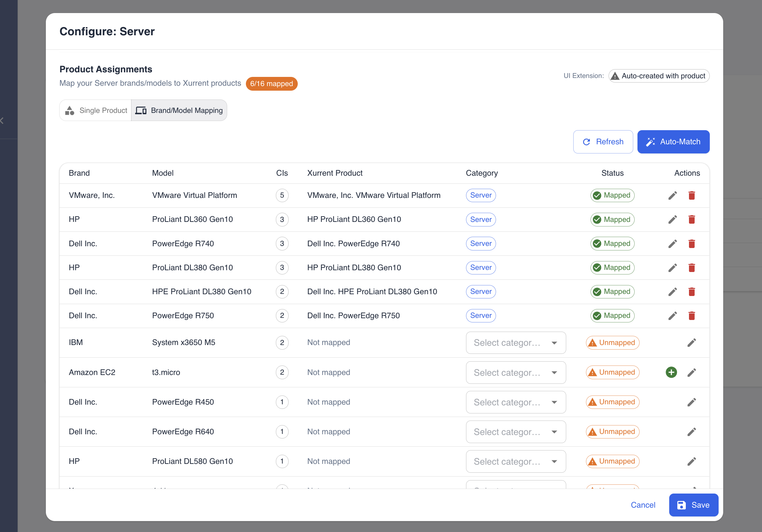Edit the IBM System x3650 M5 row

691,343
